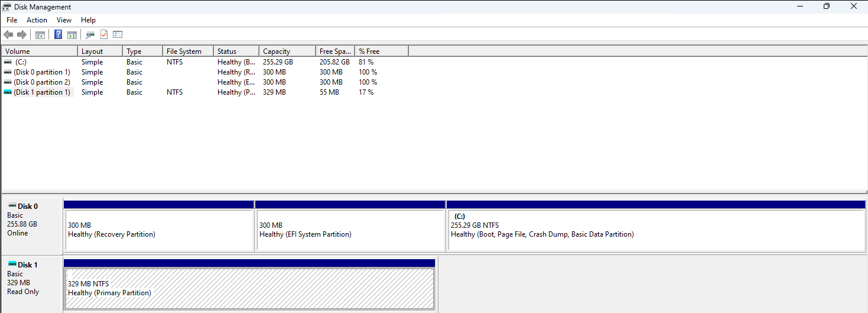Toggle the Show/Hide Action Pane icon
The width and height of the screenshot is (868, 313).
[x=72, y=35]
